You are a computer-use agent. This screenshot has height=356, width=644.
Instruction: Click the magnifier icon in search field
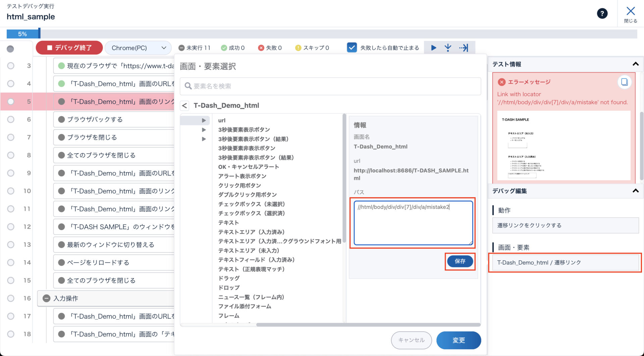point(188,86)
